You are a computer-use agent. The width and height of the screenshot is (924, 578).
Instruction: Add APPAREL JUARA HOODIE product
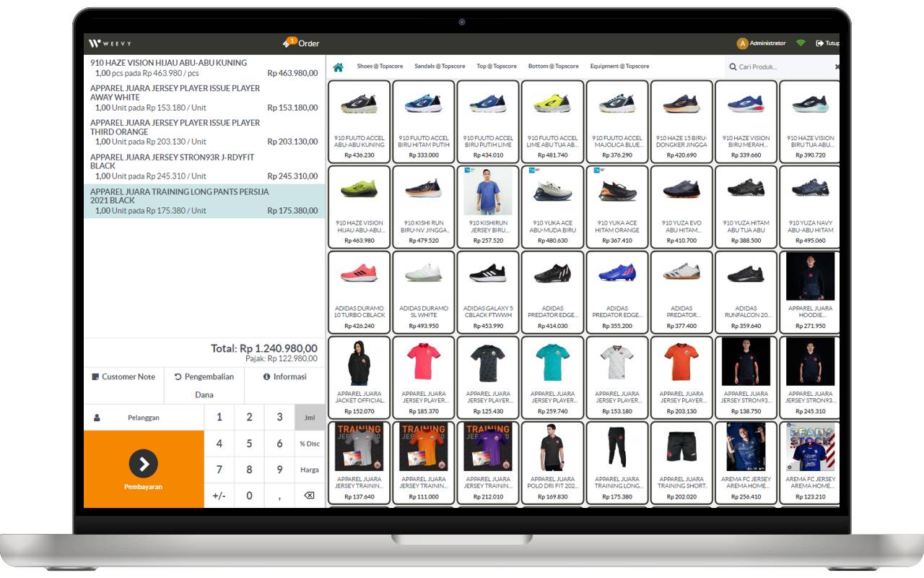810,291
